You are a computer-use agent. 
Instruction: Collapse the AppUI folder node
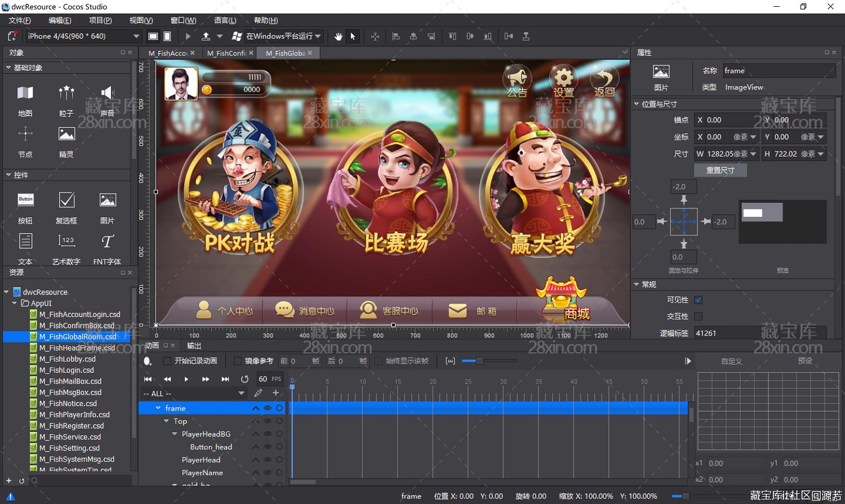15,303
